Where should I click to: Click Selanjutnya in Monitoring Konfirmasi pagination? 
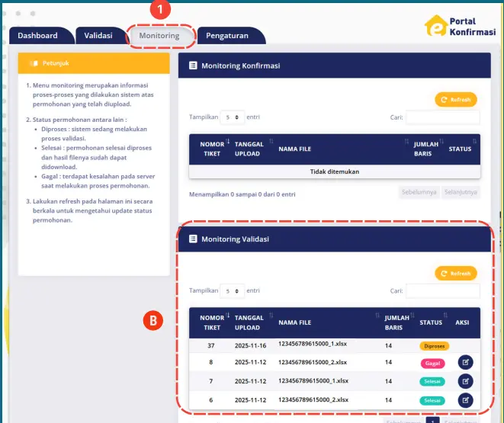461,192
